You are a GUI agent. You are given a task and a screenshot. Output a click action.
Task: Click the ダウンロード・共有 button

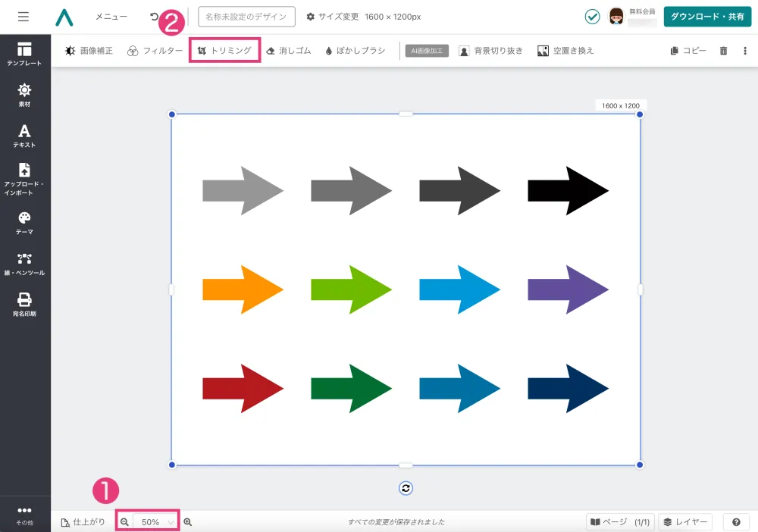(706, 15)
